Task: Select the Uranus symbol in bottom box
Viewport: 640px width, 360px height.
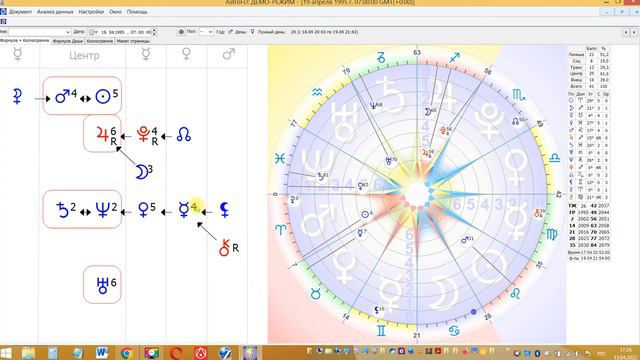Action: (x=102, y=285)
